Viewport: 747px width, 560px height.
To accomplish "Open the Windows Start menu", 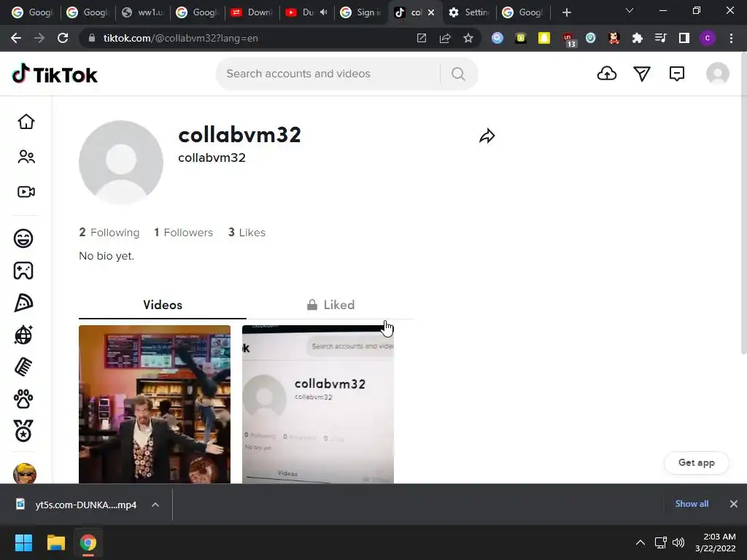I will [23, 542].
